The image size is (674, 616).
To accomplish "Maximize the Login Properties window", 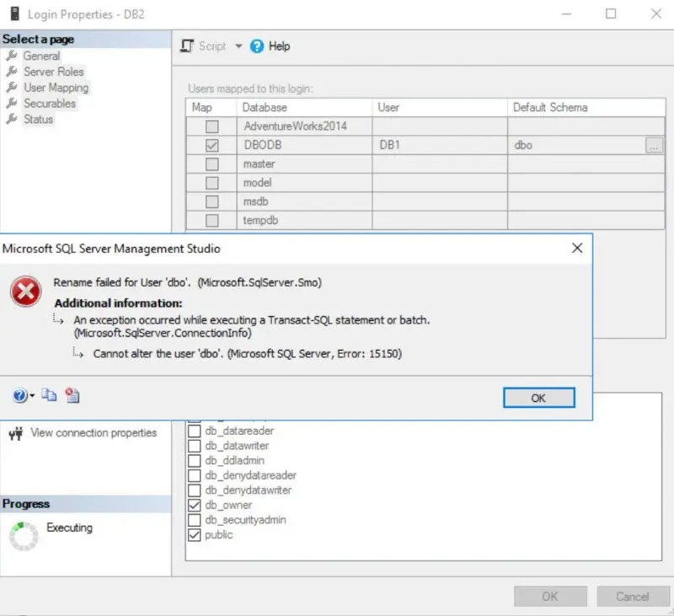I will [x=611, y=13].
